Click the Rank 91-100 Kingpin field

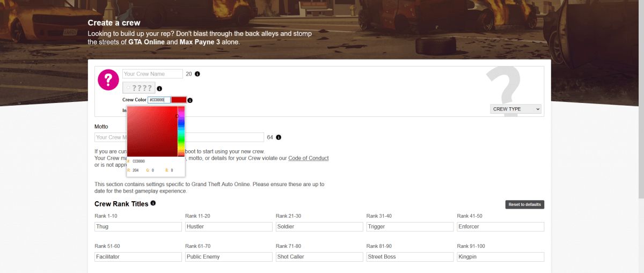(500, 257)
